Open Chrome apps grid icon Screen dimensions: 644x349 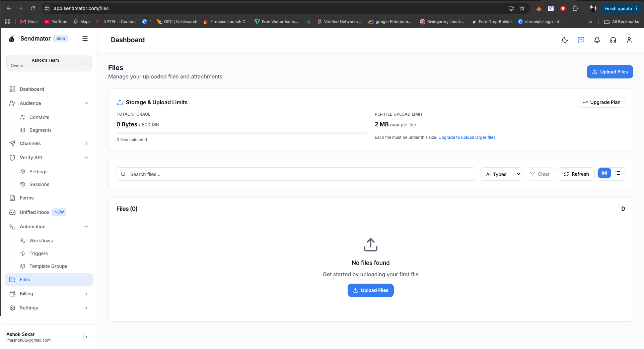point(8,22)
